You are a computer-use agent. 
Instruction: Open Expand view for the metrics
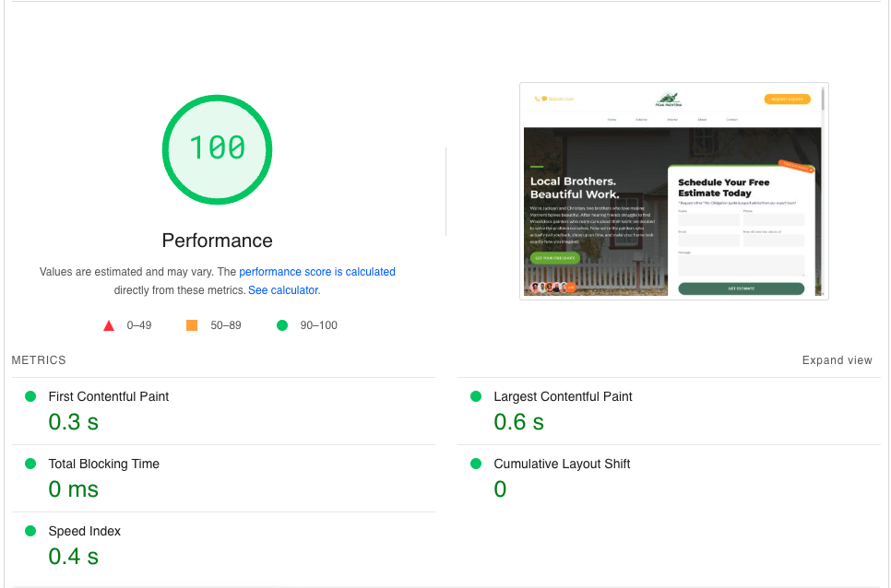pos(837,360)
